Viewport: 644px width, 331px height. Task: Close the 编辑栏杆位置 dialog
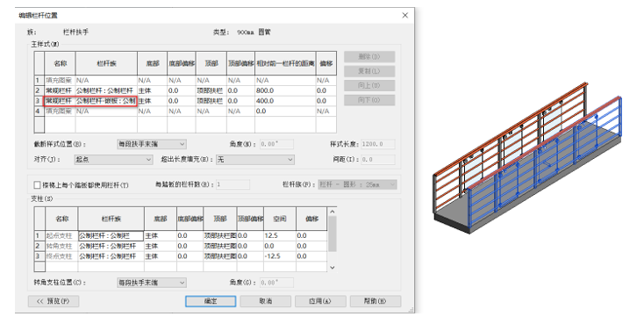pyautogui.click(x=405, y=15)
